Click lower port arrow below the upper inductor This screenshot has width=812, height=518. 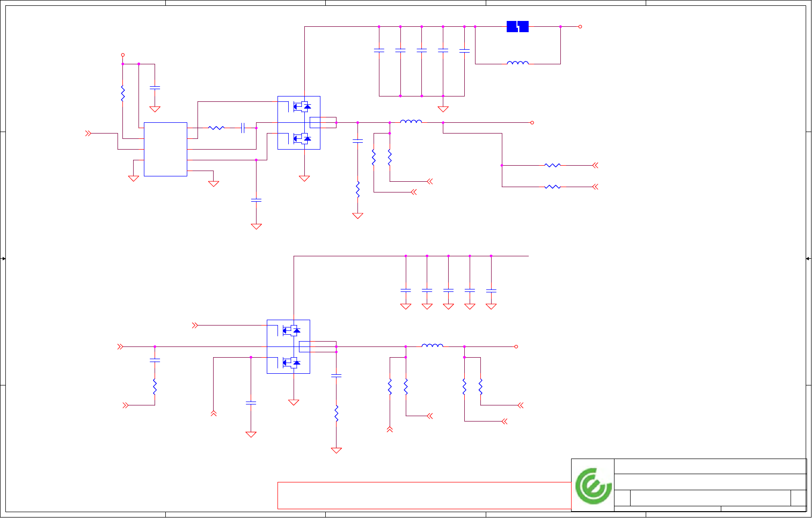(x=414, y=192)
